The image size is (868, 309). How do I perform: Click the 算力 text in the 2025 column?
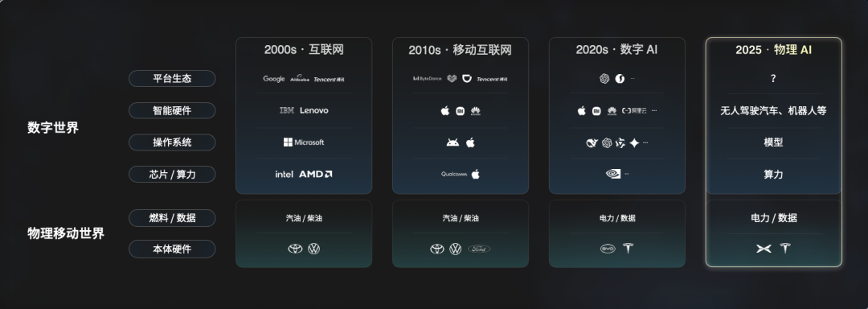773,174
